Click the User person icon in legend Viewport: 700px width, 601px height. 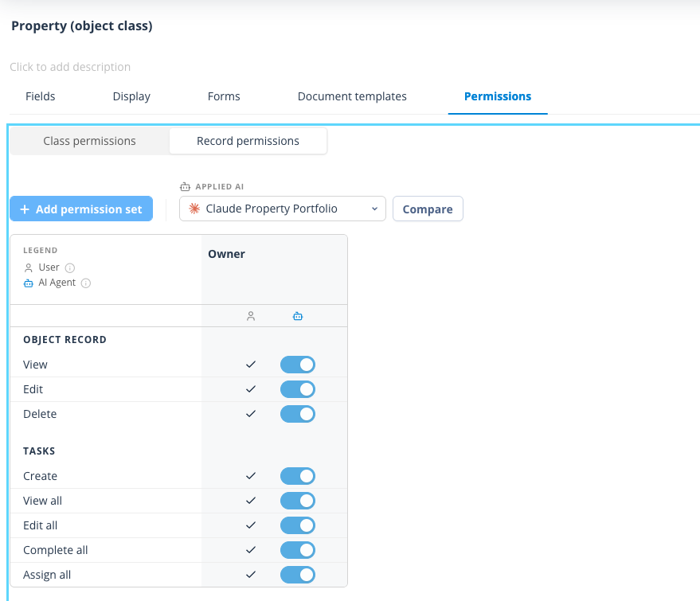tap(29, 267)
